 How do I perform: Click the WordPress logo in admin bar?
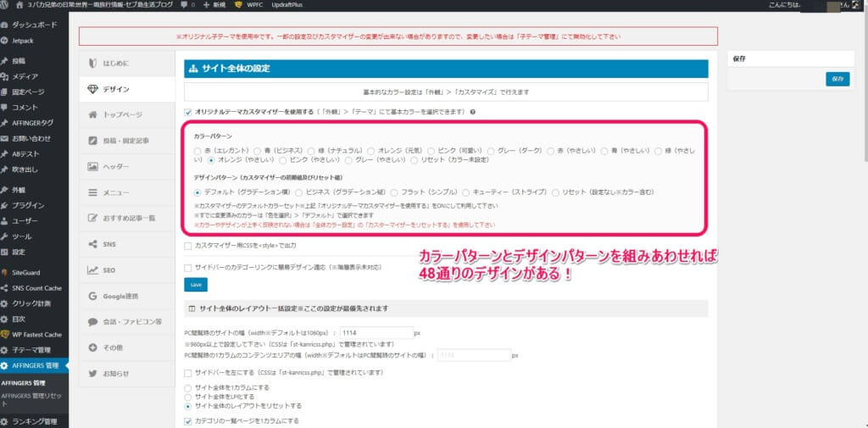click(5, 4)
